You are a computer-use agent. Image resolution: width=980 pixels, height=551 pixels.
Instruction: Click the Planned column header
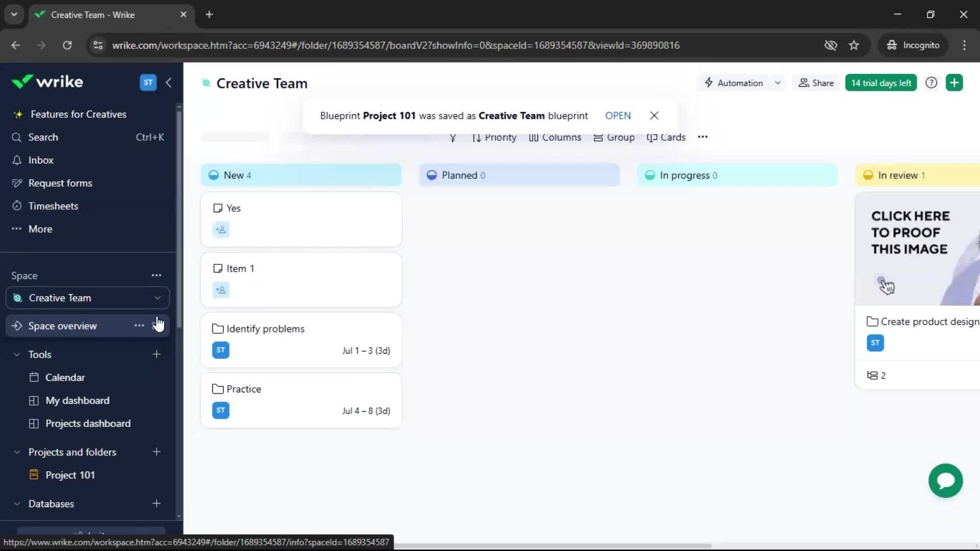519,175
